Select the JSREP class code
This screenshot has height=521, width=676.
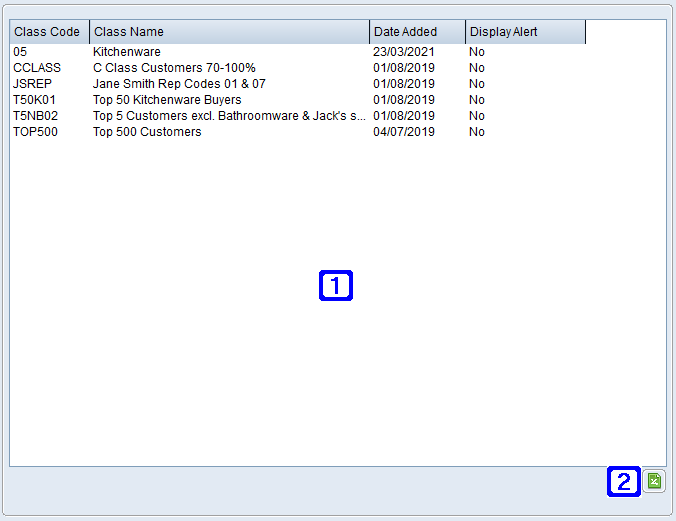pyautogui.click(x=32, y=84)
